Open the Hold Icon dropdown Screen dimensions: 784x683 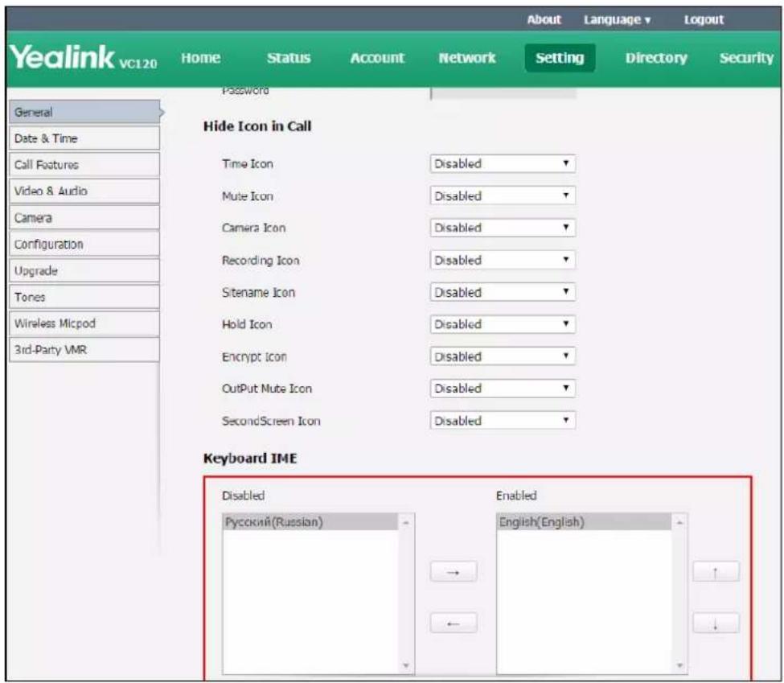click(503, 324)
